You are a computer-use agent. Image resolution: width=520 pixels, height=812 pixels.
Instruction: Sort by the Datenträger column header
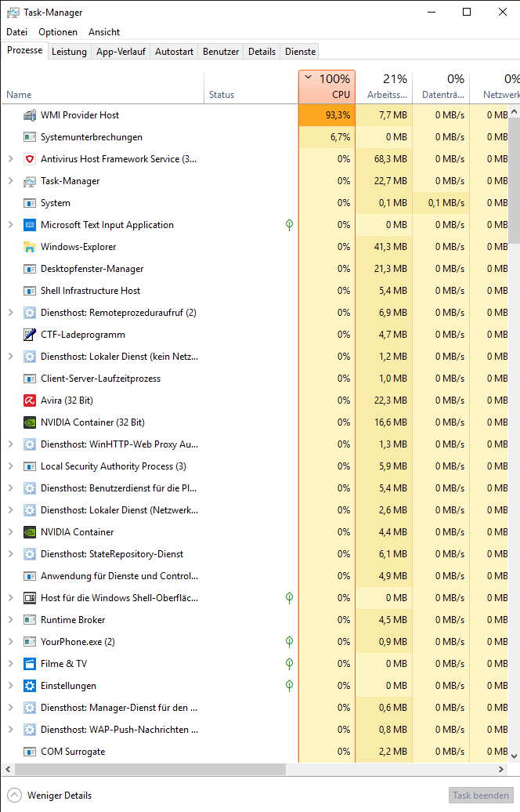(441, 87)
